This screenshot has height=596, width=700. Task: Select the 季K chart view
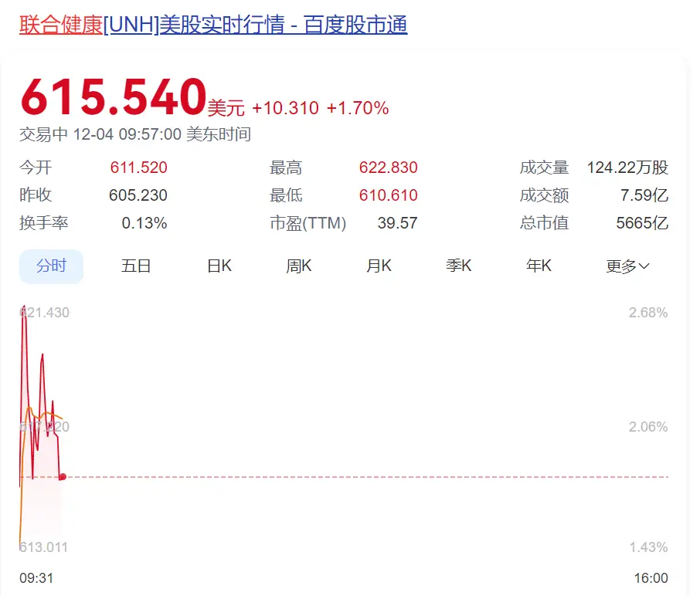[457, 265]
